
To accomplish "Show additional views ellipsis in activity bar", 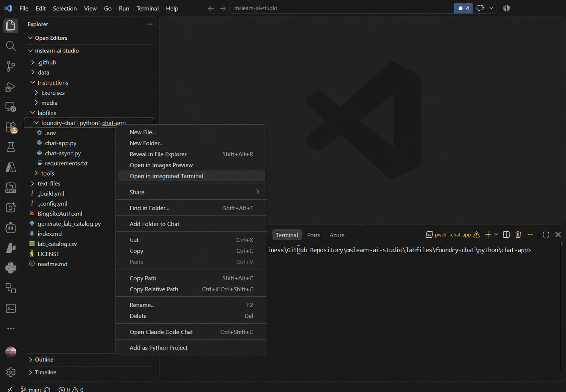I will tap(11, 329).
